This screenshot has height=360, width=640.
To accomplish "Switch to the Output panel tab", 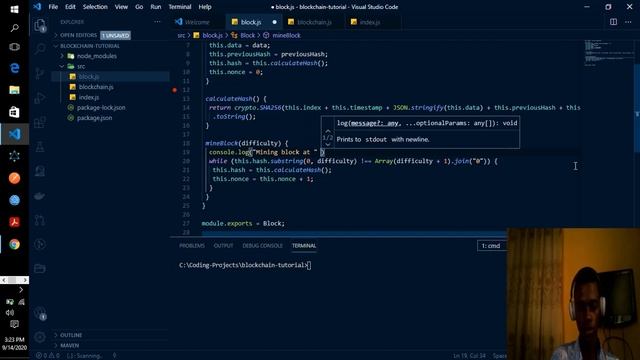I will tap(223, 246).
